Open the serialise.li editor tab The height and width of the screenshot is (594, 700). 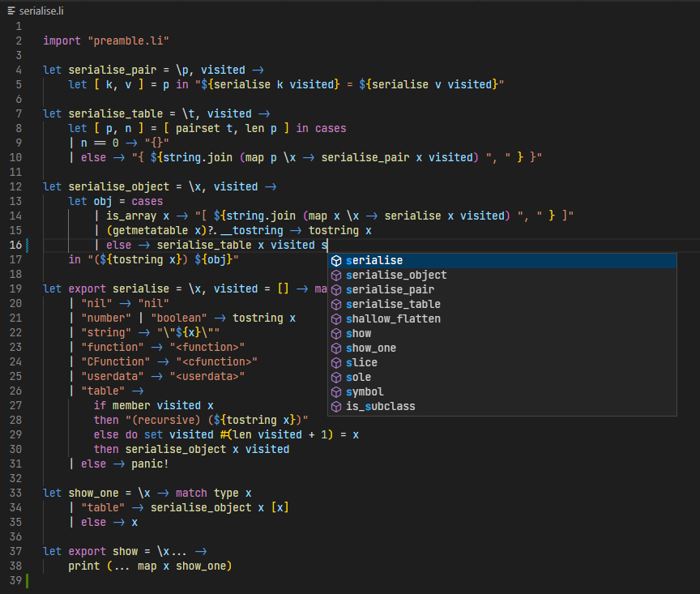pos(36,11)
